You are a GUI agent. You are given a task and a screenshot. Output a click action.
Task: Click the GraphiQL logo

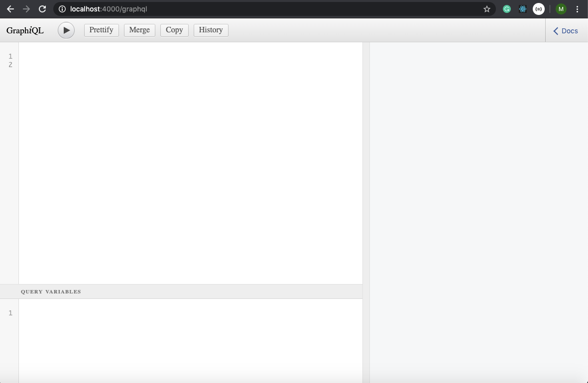click(25, 30)
